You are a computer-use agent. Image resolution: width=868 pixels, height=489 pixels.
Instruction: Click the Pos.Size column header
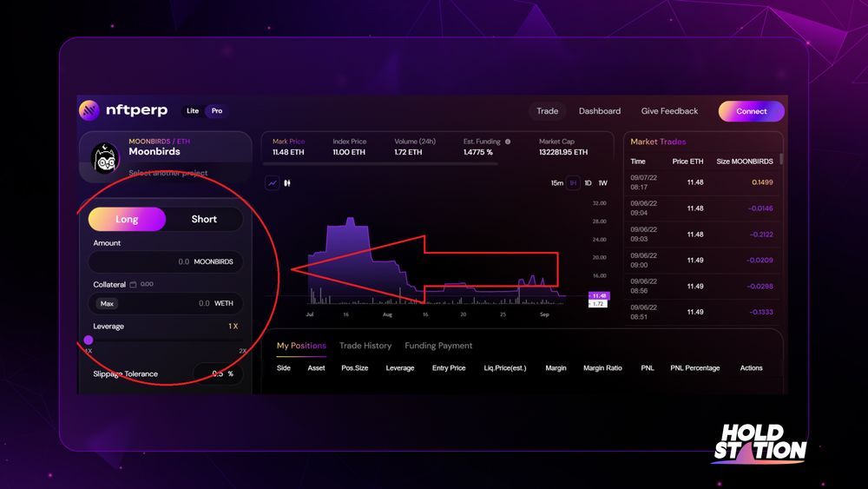[354, 367]
